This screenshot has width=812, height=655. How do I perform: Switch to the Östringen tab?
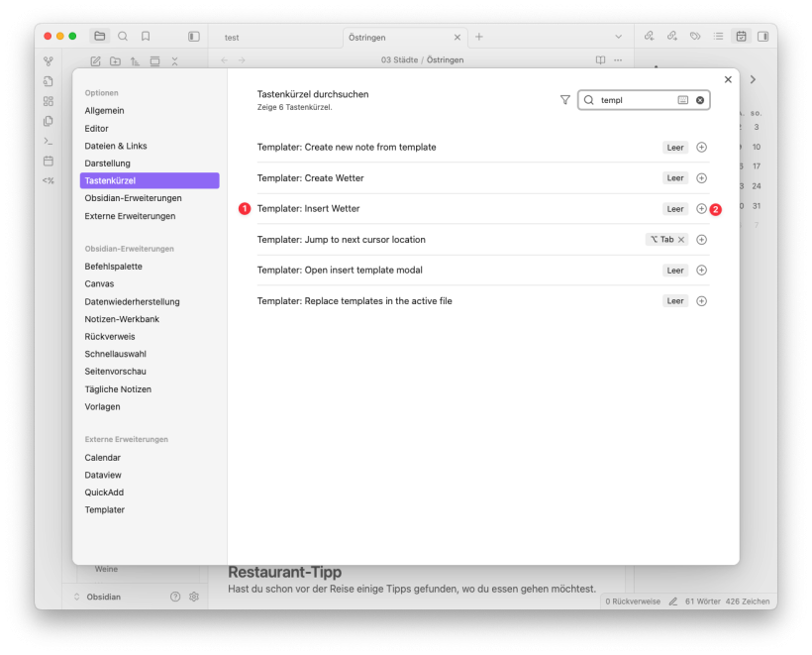405,38
